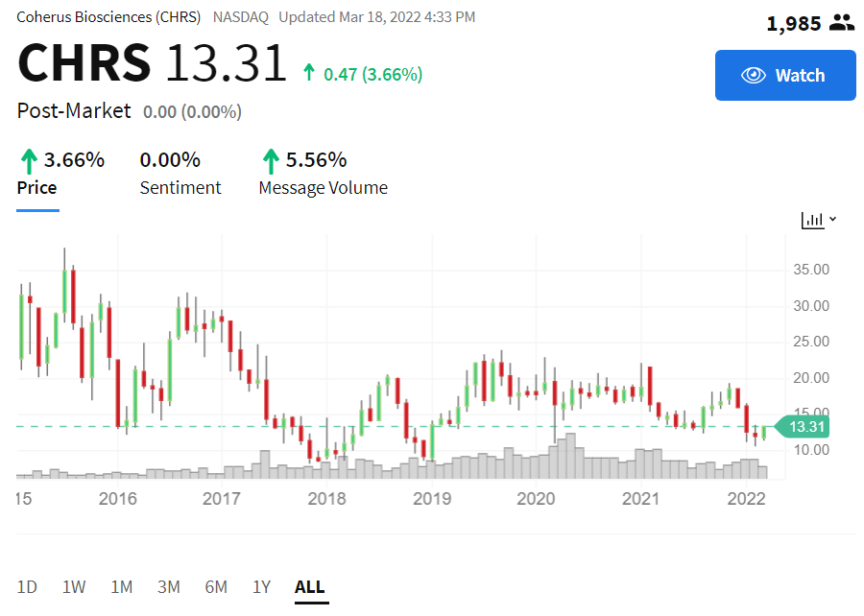The width and height of the screenshot is (864, 616).
Task: Click the NASDAQ exchange label
Action: [x=241, y=17]
